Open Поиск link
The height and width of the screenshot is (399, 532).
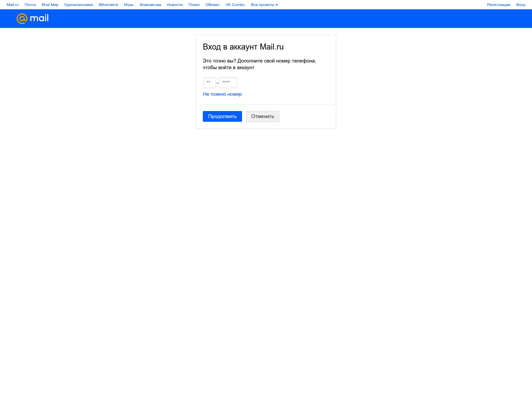coord(194,5)
